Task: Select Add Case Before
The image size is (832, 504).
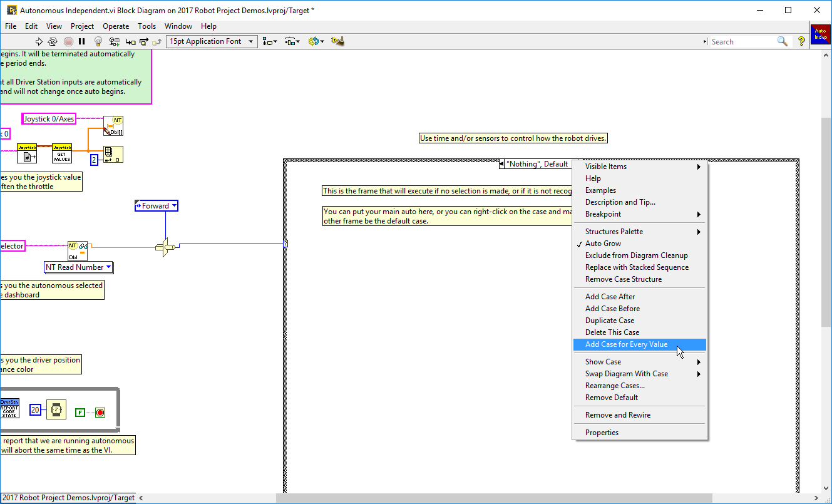Action: pos(640,309)
